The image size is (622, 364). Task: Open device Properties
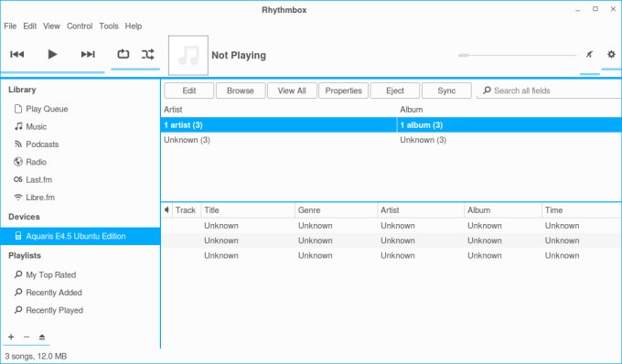point(344,91)
